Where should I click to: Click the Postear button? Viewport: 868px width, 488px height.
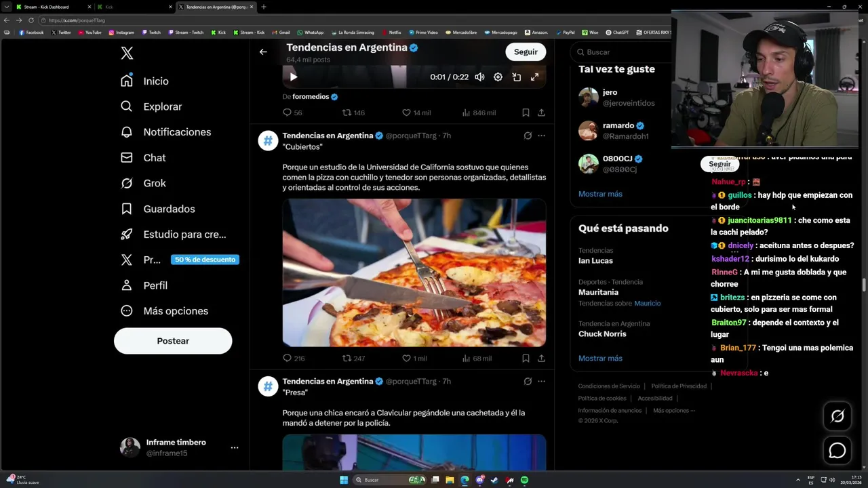[x=173, y=341]
